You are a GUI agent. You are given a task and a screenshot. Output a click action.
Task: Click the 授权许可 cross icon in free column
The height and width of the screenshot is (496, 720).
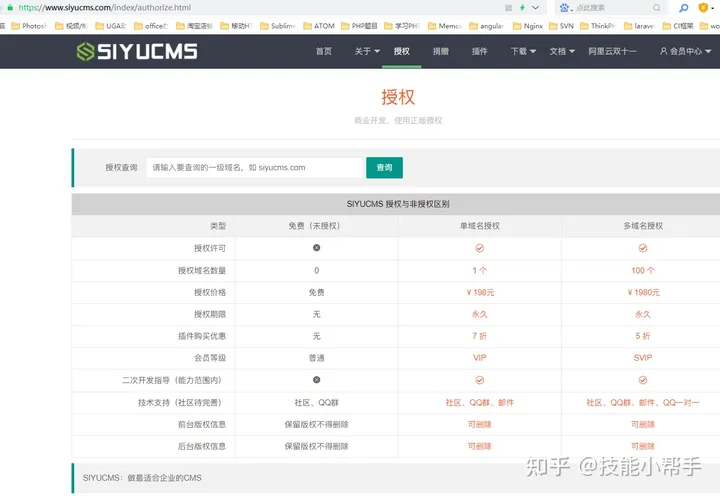pyautogui.click(x=316, y=248)
